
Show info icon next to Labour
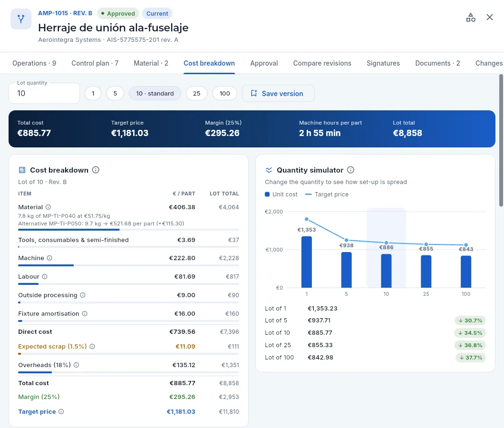click(x=45, y=277)
